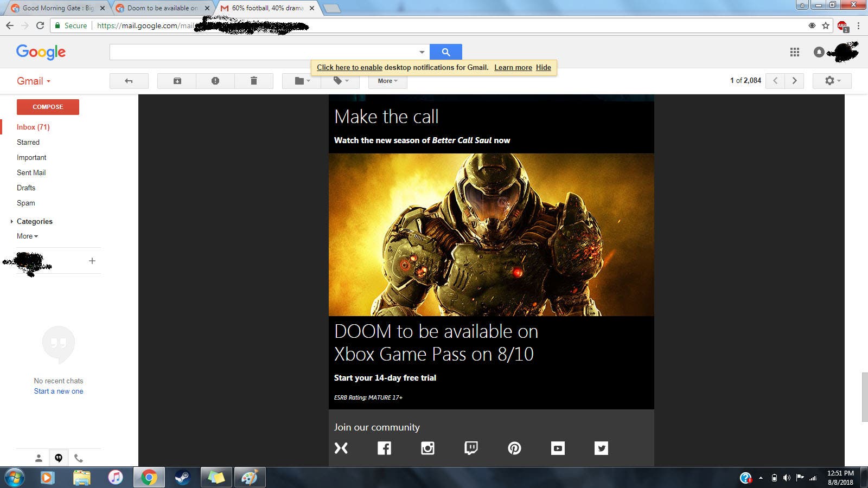
Task: Open Twitch community icon
Action: tap(471, 448)
